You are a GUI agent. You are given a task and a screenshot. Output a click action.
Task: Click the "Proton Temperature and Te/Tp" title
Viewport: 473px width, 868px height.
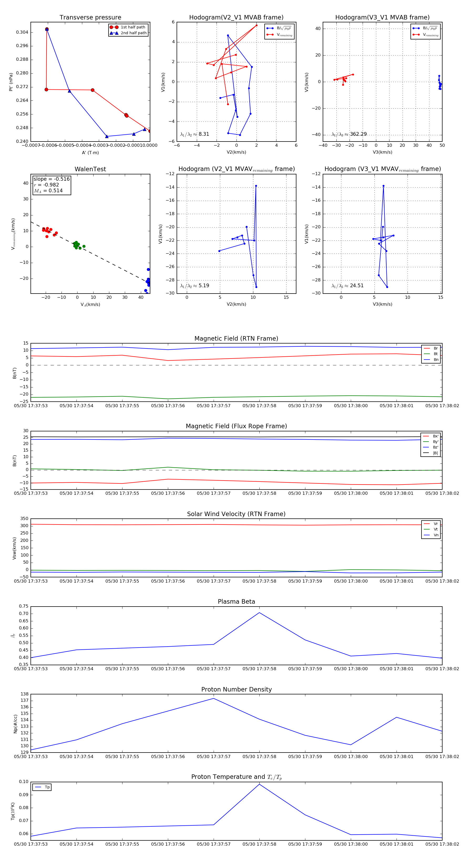coord(236,777)
